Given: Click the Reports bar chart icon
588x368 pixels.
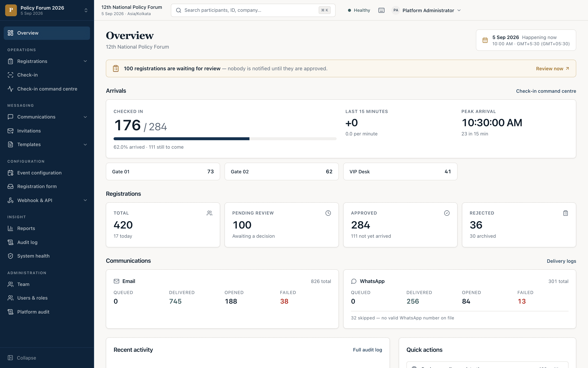Looking at the screenshot, I should pyautogui.click(x=10, y=228).
